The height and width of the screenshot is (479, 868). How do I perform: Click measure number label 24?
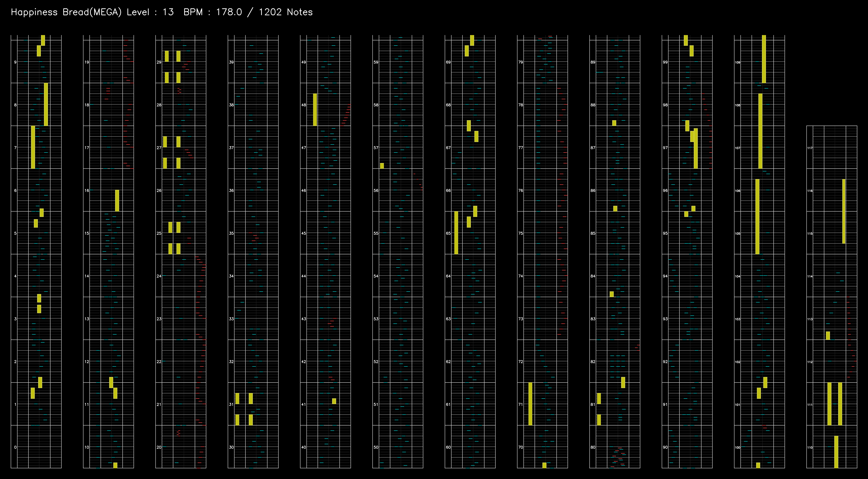click(159, 276)
